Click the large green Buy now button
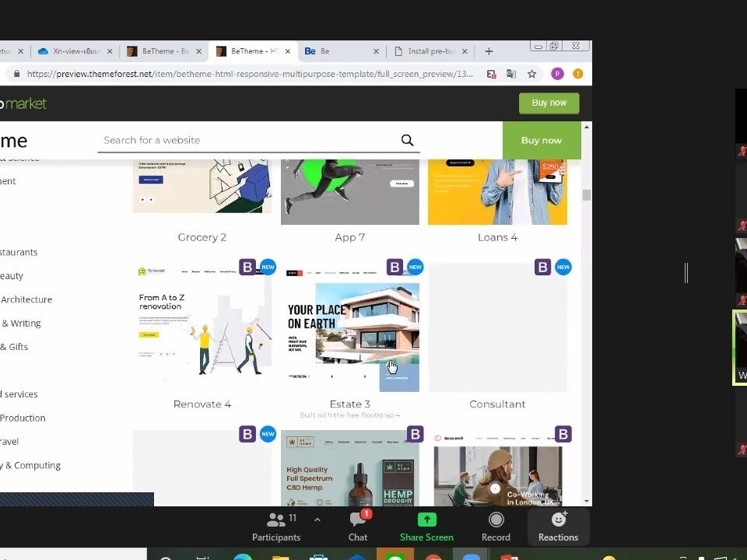747x560 pixels. (x=542, y=141)
